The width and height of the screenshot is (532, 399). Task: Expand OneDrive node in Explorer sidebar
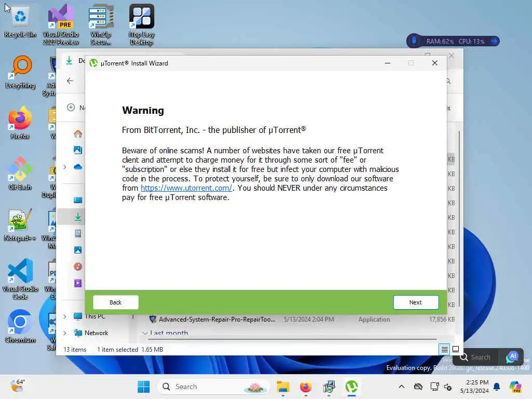coord(64,167)
